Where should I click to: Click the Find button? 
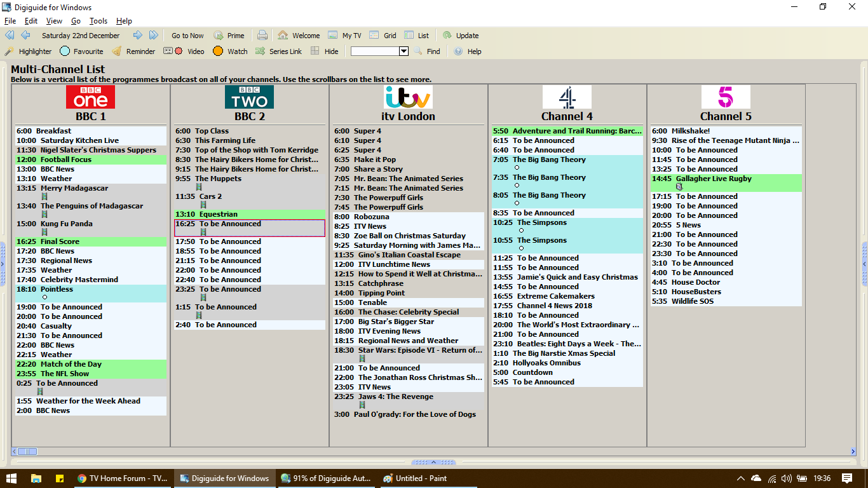(427, 51)
